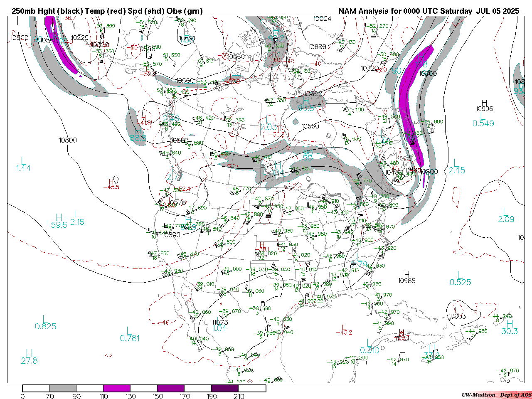Select the cyan '0.549' value

pos(483,123)
